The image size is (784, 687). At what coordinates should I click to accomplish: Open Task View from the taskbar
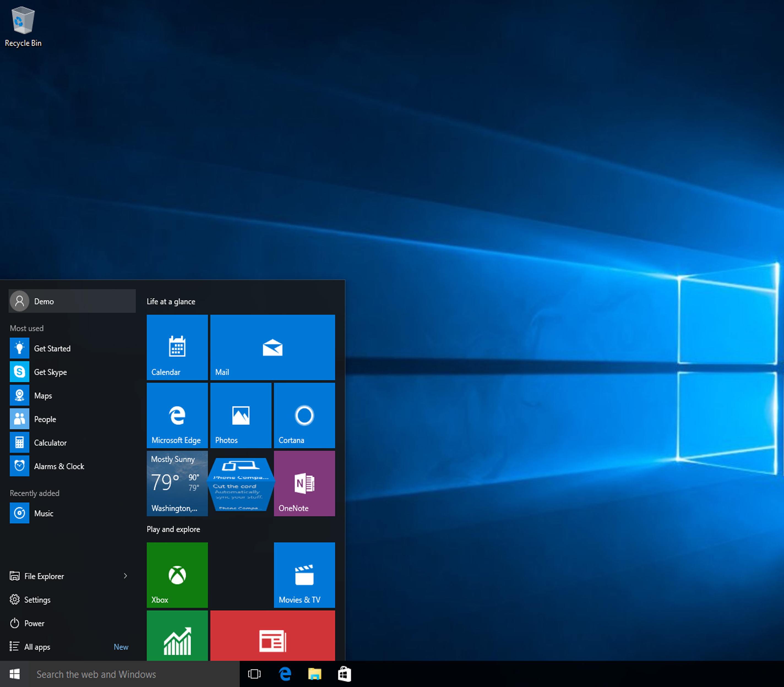click(x=254, y=674)
